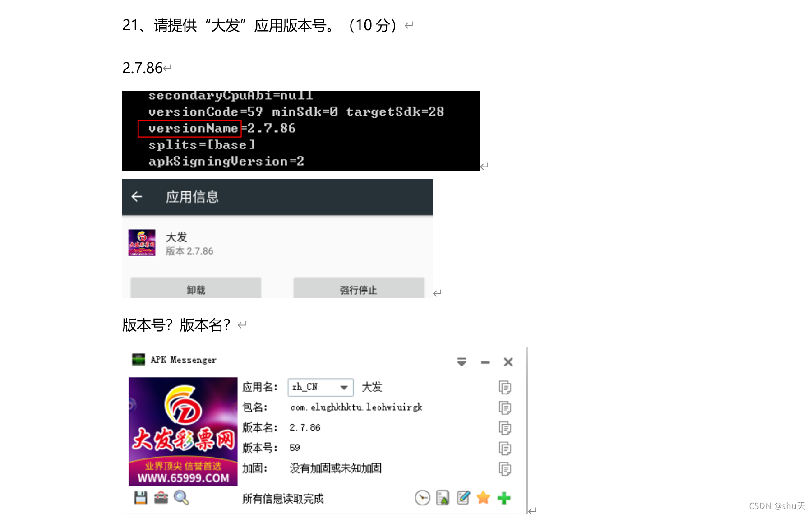
Task: Click the 版本号？版本名？ paragraph
Action: click(176, 325)
